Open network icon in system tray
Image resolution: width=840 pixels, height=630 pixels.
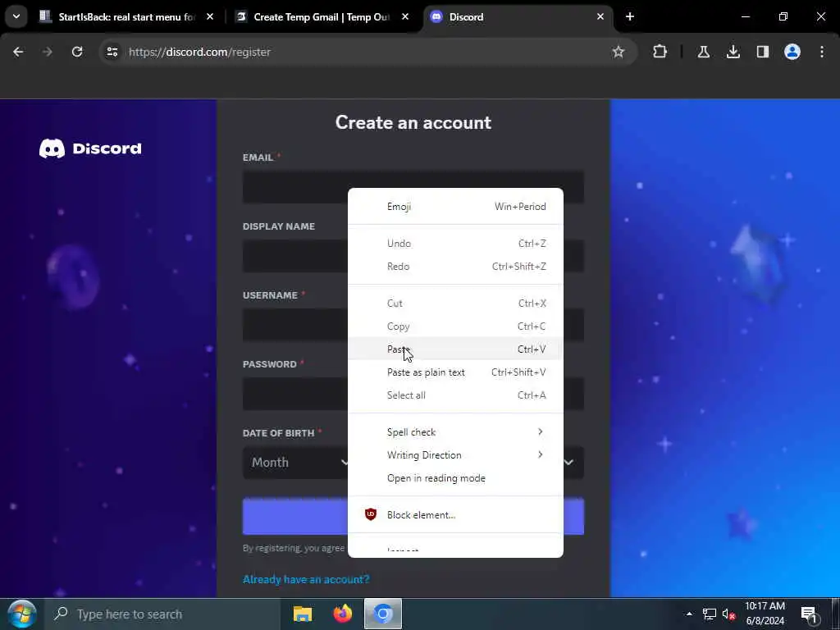pyautogui.click(x=710, y=614)
